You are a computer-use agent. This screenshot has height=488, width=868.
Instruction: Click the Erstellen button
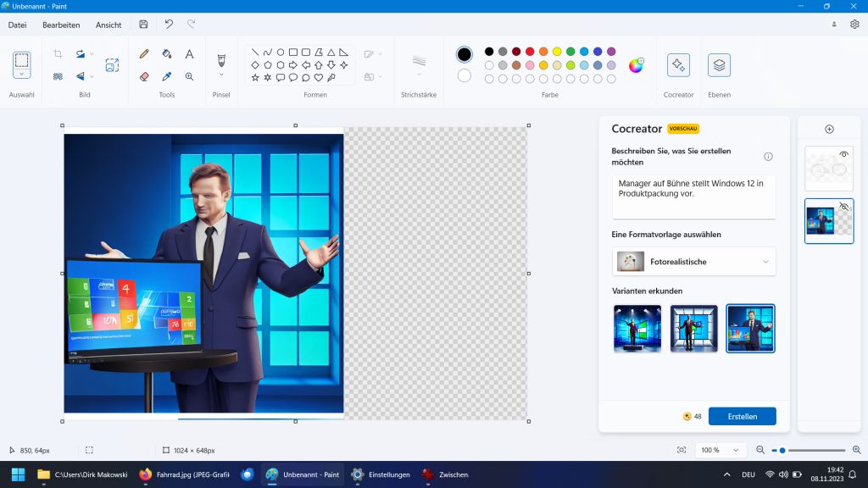coord(742,416)
